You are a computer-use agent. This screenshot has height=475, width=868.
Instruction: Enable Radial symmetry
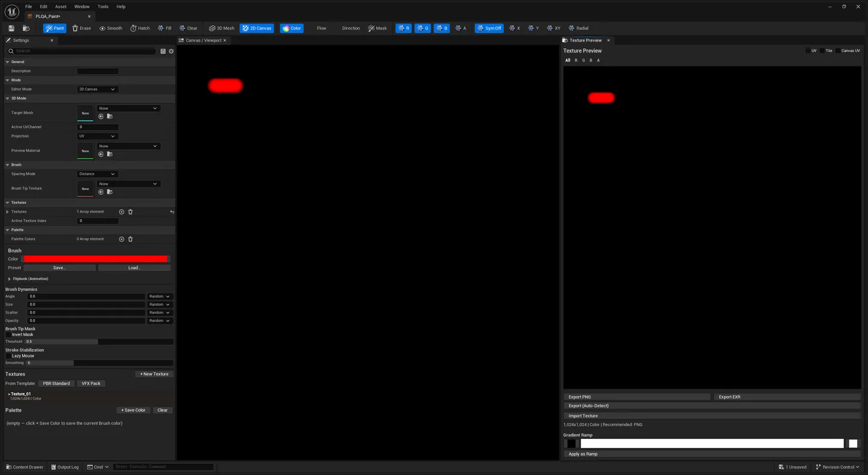point(578,28)
